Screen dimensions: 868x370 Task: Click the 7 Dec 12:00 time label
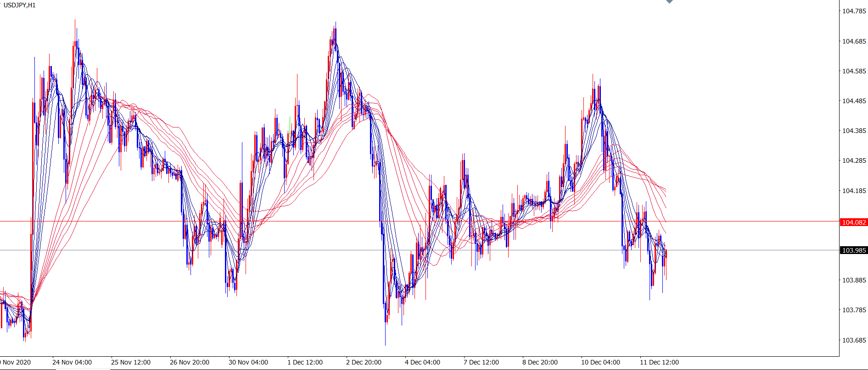click(x=481, y=362)
